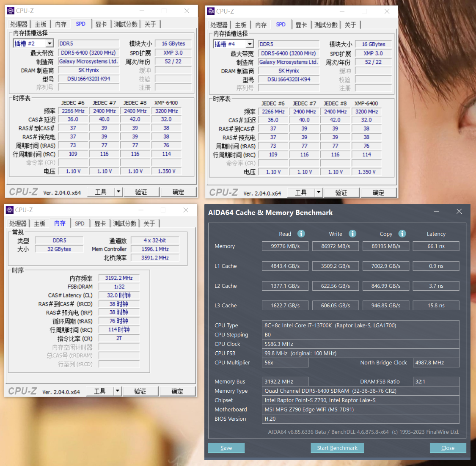Switch to 显卡 tab in slot #2 window
Viewport: 476px width, 466px height.
[101, 24]
